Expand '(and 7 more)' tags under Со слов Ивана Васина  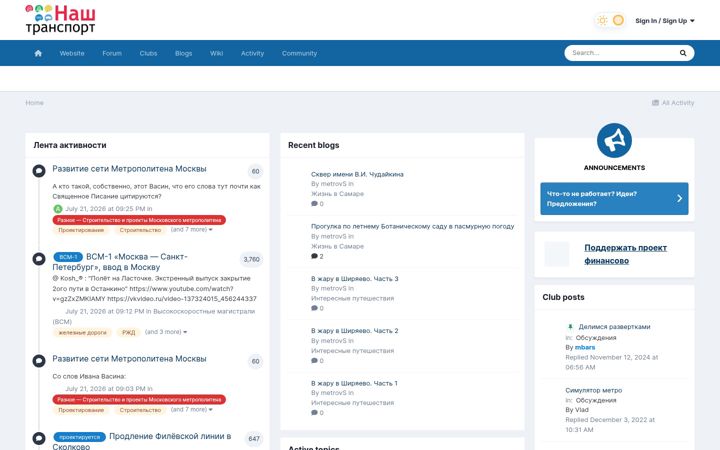pyautogui.click(x=191, y=409)
